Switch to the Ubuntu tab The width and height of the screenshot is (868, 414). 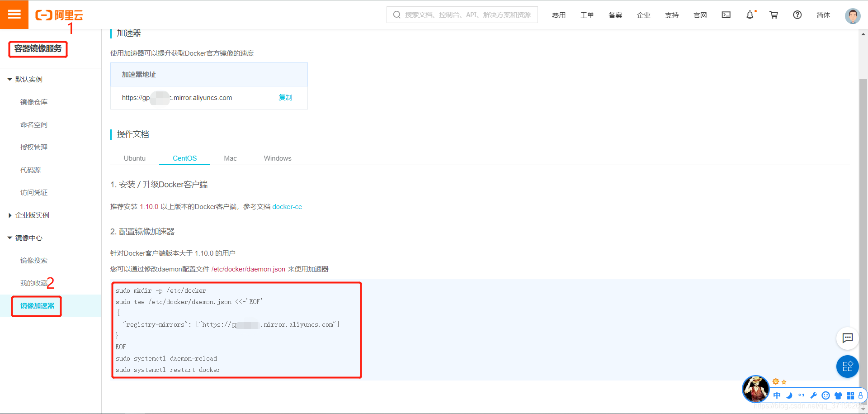(135, 158)
